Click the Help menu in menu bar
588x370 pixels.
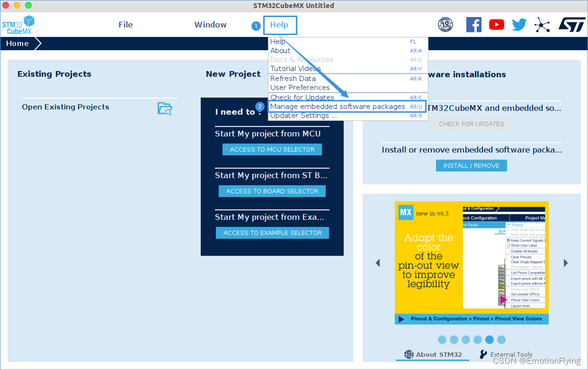point(280,25)
